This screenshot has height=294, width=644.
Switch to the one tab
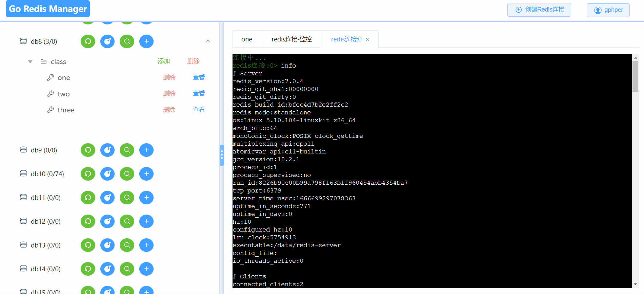247,39
